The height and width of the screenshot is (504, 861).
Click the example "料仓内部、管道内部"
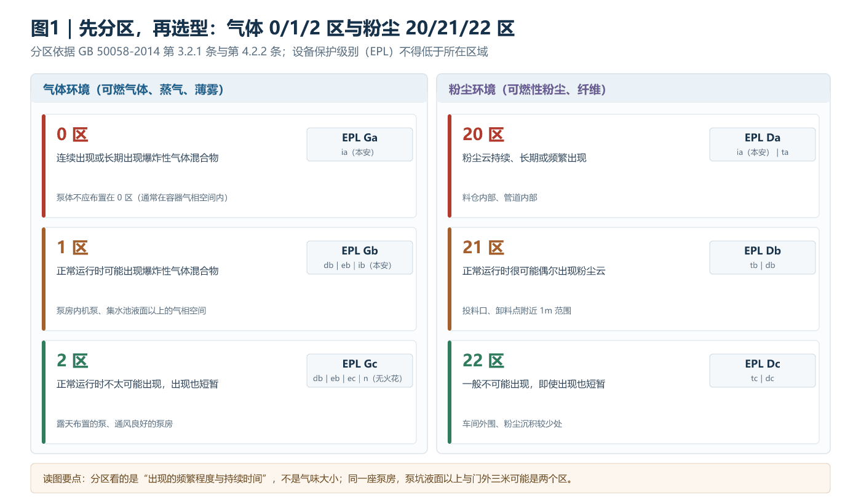500,197
